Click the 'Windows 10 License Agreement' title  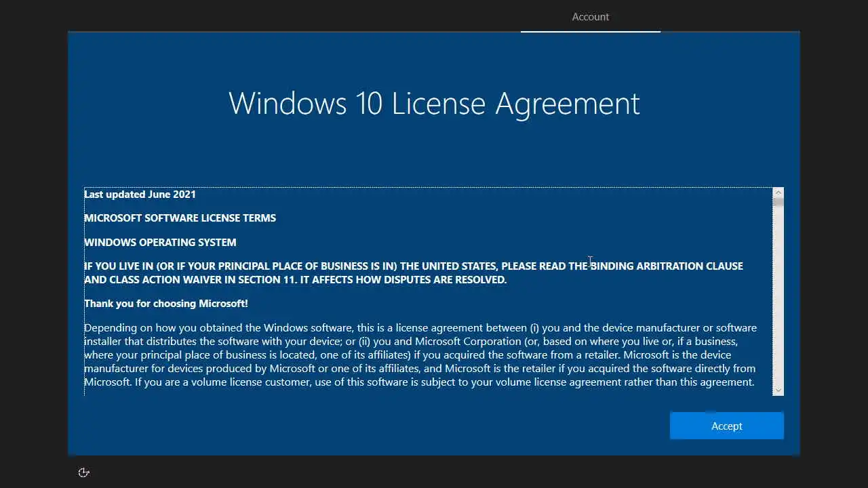pyautogui.click(x=434, y=103)
